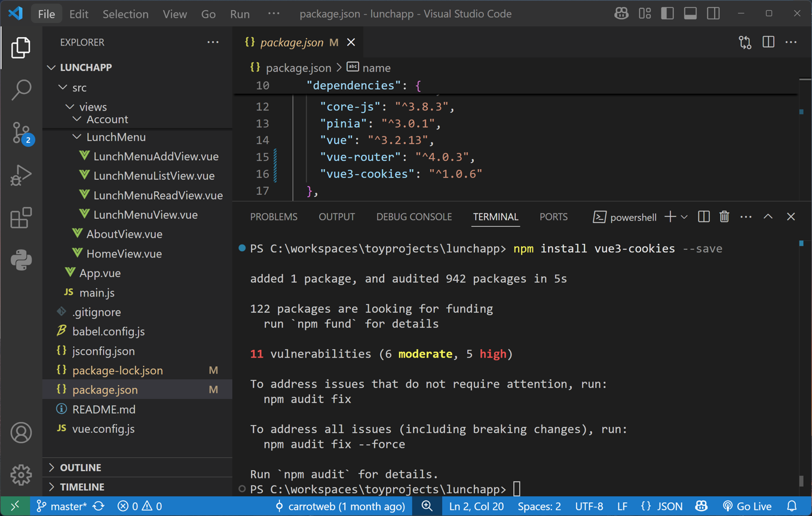
Task: Open the Run menu
Action: pos(240,14)
